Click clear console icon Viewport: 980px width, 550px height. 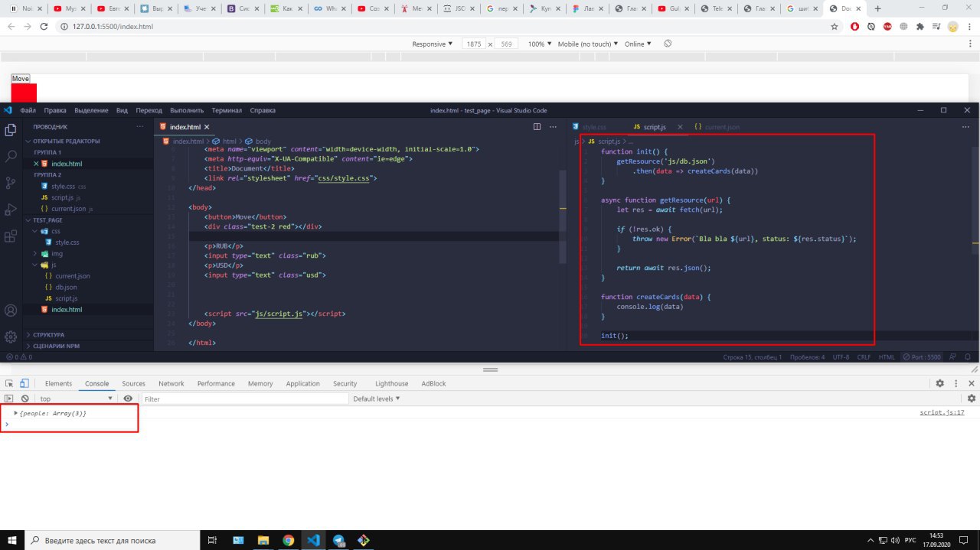pyautogui.click(x=24, y=399)
